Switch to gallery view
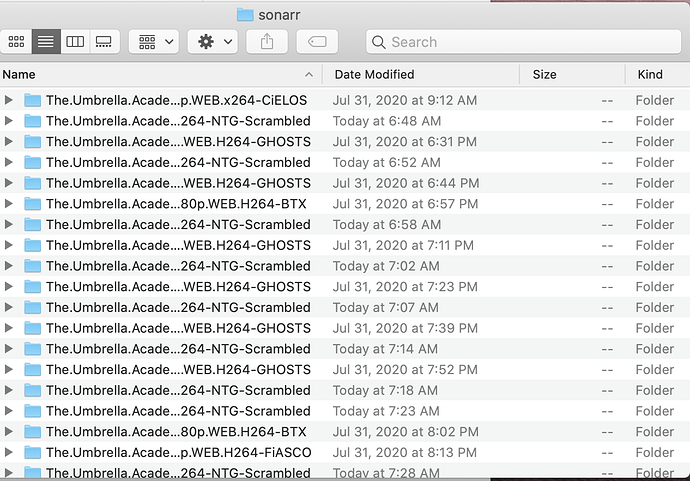Screen dimensions: 690x481 [x=104, y=42]
